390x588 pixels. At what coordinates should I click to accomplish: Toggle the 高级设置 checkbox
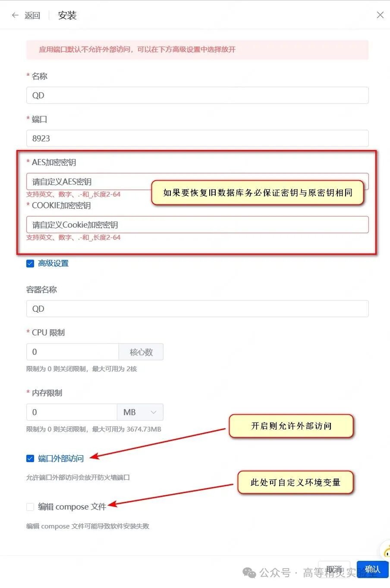click(30, 263)
